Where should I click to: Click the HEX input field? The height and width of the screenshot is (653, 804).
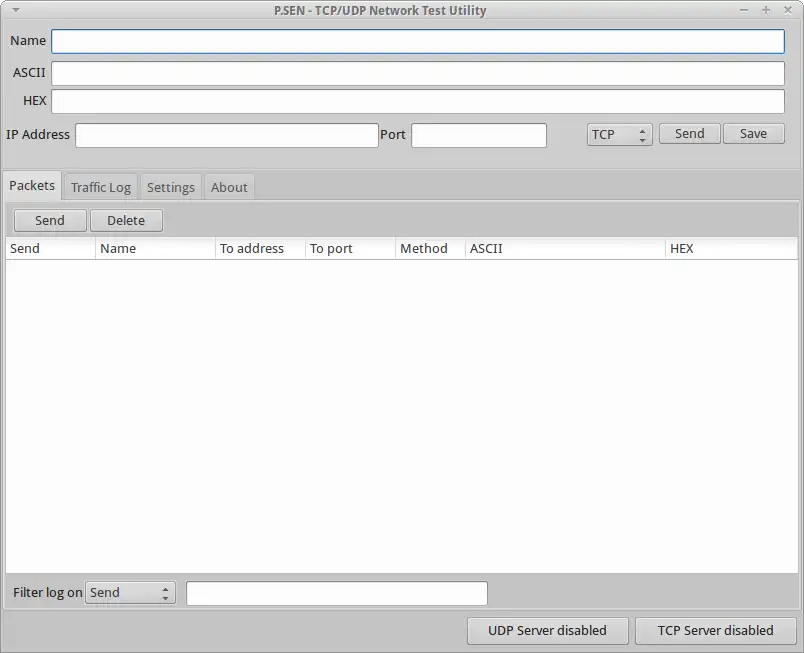coord(417,101)
